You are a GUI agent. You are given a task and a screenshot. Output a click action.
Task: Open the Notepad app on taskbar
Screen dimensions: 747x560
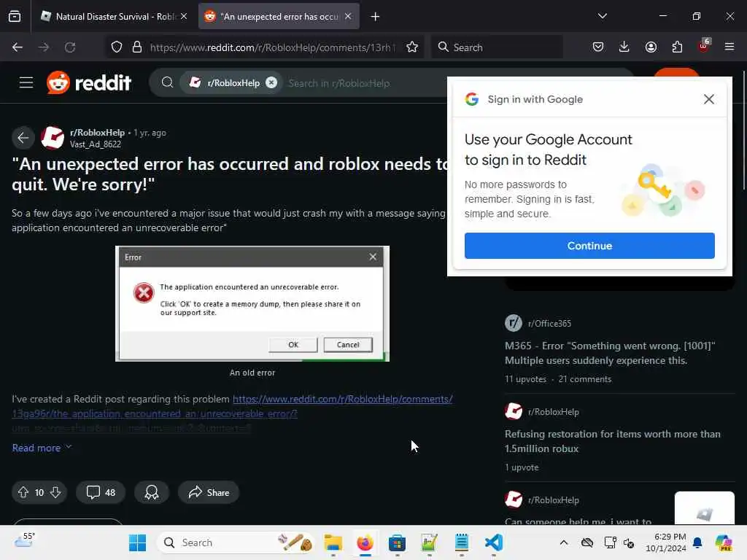461,542
